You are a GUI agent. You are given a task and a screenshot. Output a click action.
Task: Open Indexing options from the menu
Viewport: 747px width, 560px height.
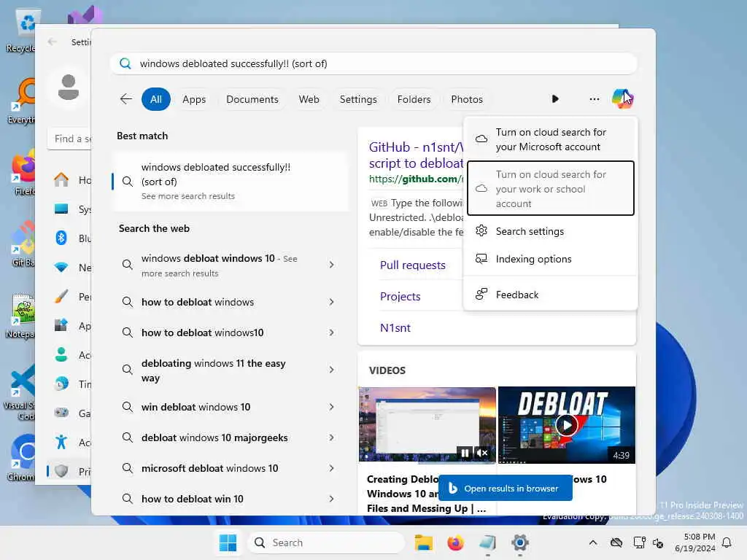pyautogui.click(x=550, y=259)
